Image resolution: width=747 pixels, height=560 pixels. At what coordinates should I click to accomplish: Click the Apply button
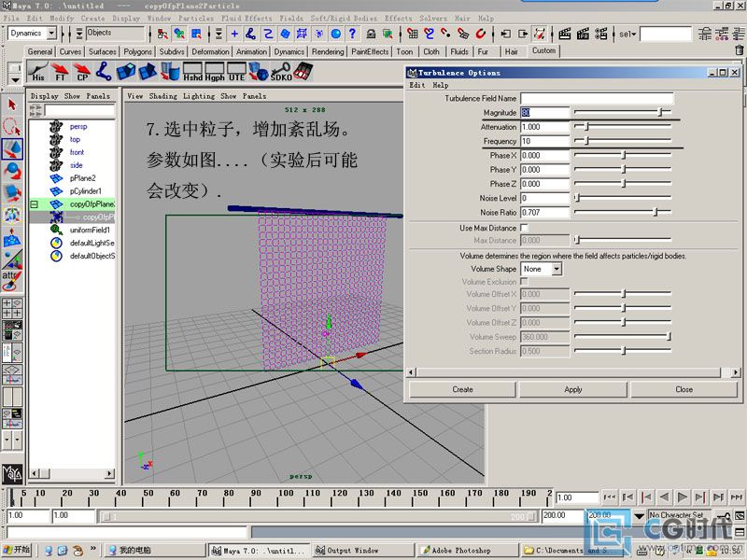tap(573, 389)
